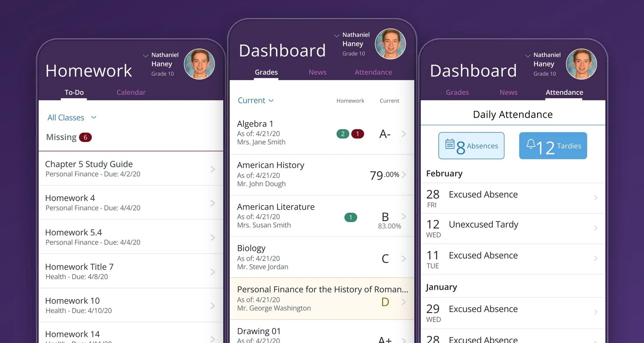
Task: Open profile photo on center Dashboard screen
Action: (x=390, y=44)
